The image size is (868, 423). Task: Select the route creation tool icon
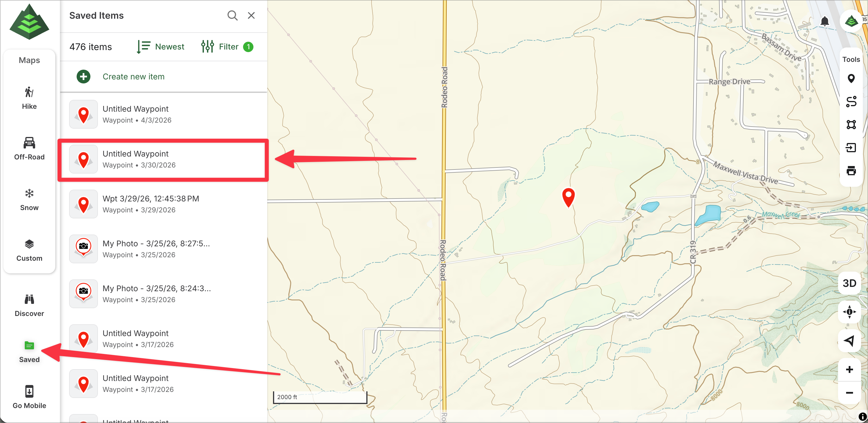click(x=851, y=101)
